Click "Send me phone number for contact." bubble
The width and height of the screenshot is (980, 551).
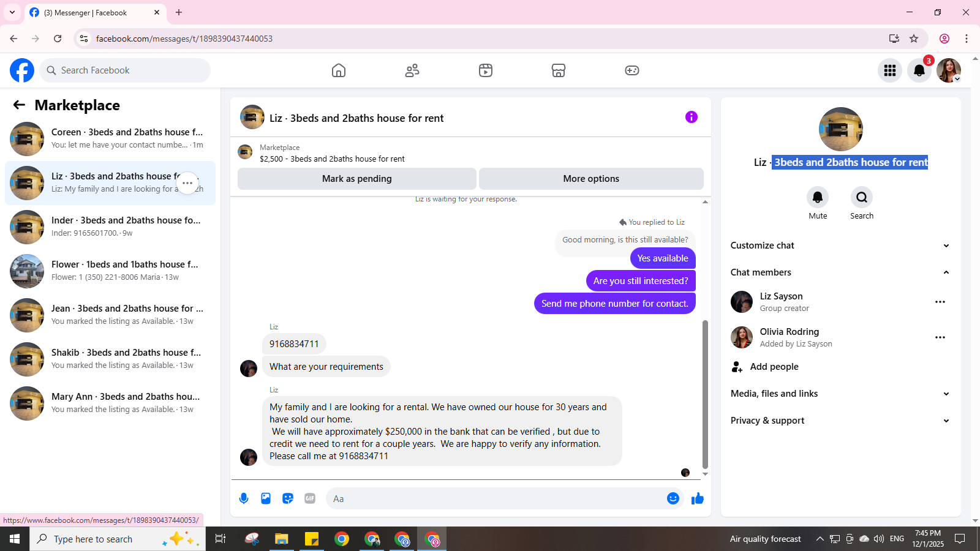click(x=615, y=304)
